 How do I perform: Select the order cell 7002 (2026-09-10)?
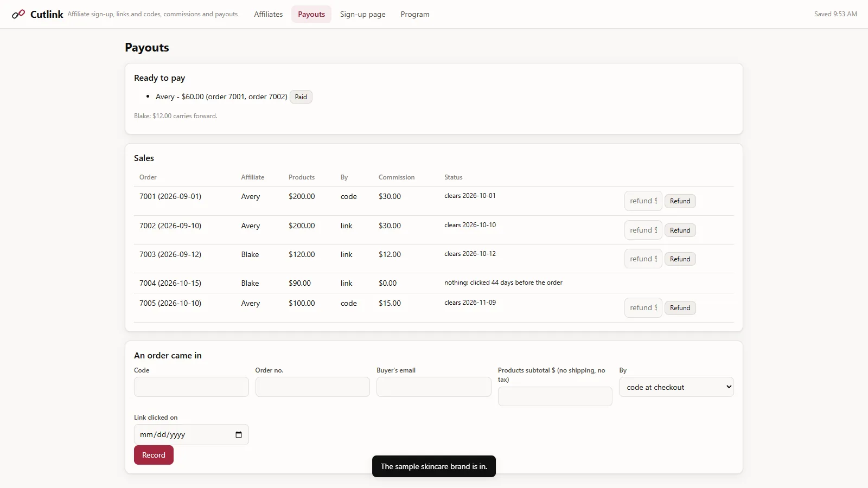pos(170,226)
